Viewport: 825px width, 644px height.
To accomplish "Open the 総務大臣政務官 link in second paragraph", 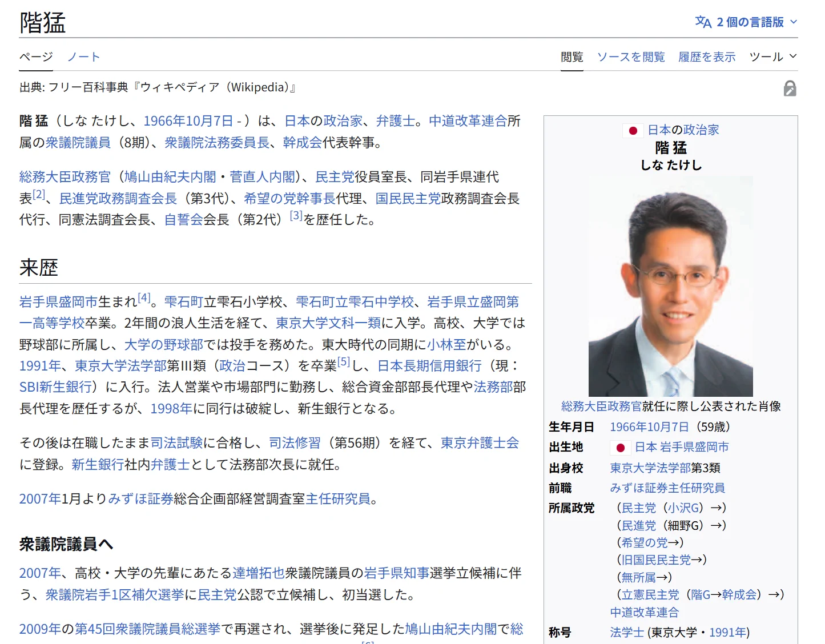I will [x=65, y=176].
